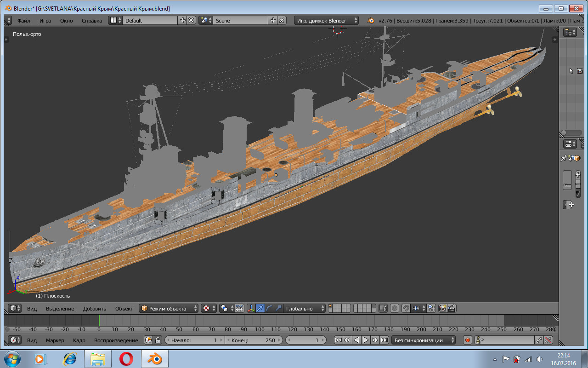Toggle the 3D manipulator axes widget
The height and width of the screenshot is (368, 588).
click(251, 308)
